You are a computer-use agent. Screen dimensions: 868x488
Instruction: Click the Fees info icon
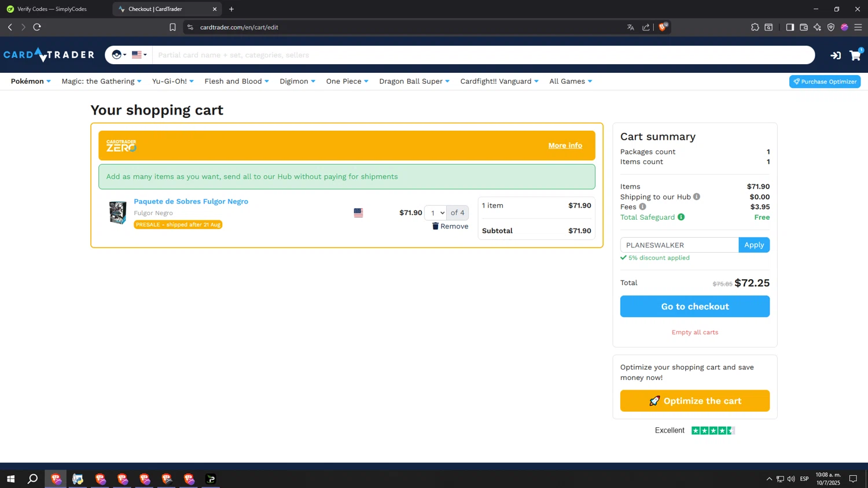pyautogui.click(x=642, y=206)
